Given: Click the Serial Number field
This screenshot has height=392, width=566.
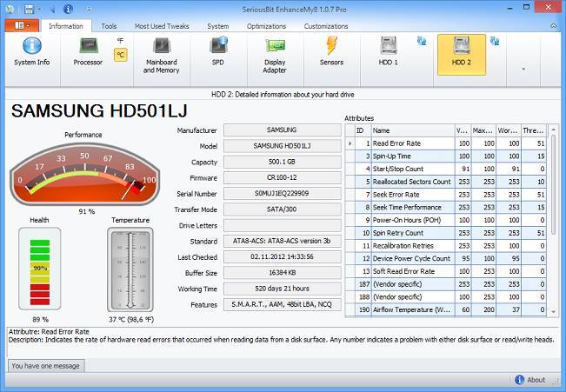Looking at the screenshot, I should pos(283,194).
